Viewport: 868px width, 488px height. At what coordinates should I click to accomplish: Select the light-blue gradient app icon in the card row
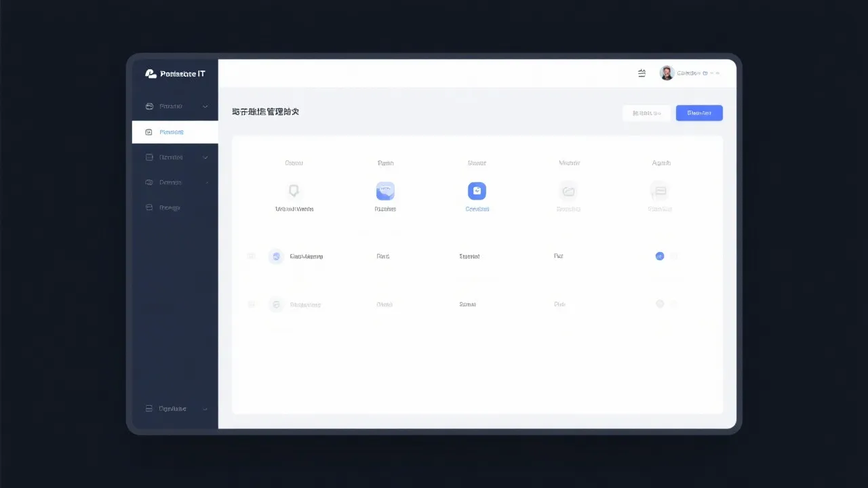pos(385,191)
